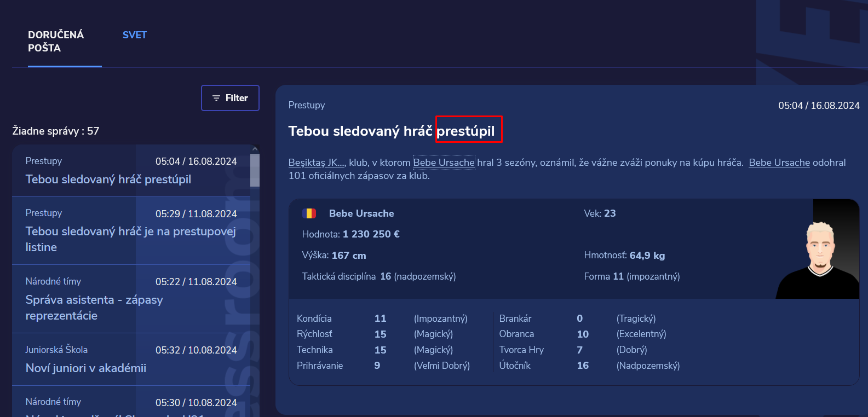Click the scrollbar up arrow
This screenshot has height=417, width=868.
point(255,149)
